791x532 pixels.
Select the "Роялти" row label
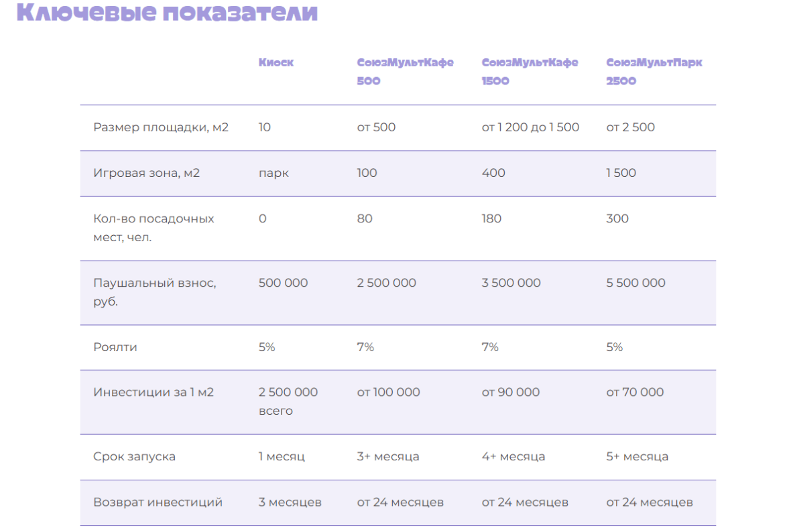click(x=115, y=347)
